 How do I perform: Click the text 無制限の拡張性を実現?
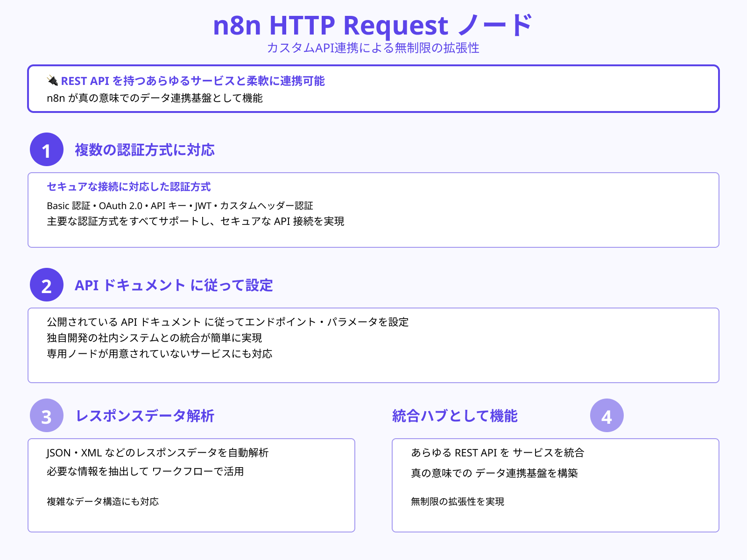(x=458, y=502)
